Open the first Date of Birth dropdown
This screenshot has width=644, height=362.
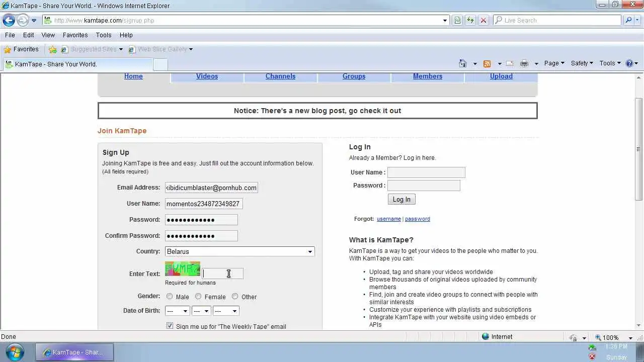coord(178,311)
